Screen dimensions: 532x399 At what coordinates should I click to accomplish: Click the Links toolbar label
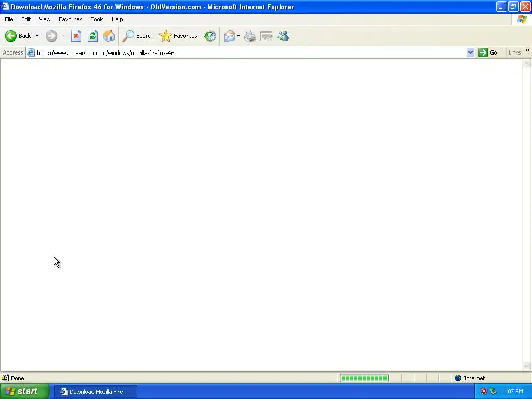coord(514,52)
